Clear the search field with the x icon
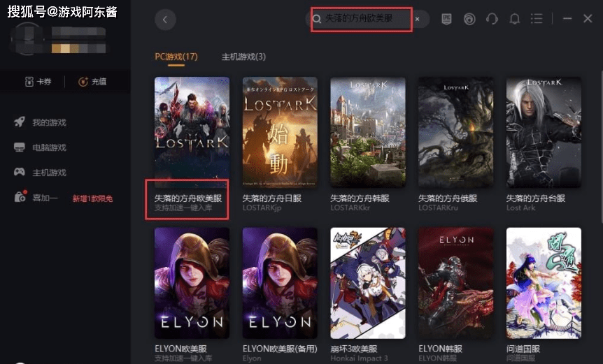This screenshot has width=603, height=364. [417, 19]
